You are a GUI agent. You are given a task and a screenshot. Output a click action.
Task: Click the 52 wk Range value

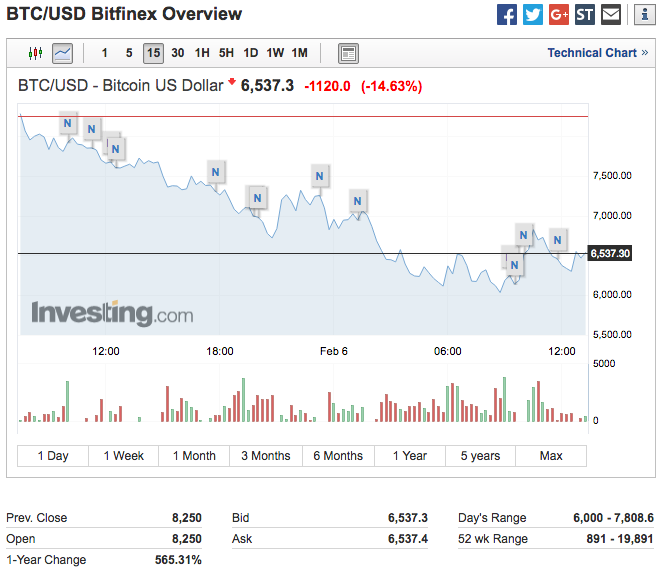(620, 538)
